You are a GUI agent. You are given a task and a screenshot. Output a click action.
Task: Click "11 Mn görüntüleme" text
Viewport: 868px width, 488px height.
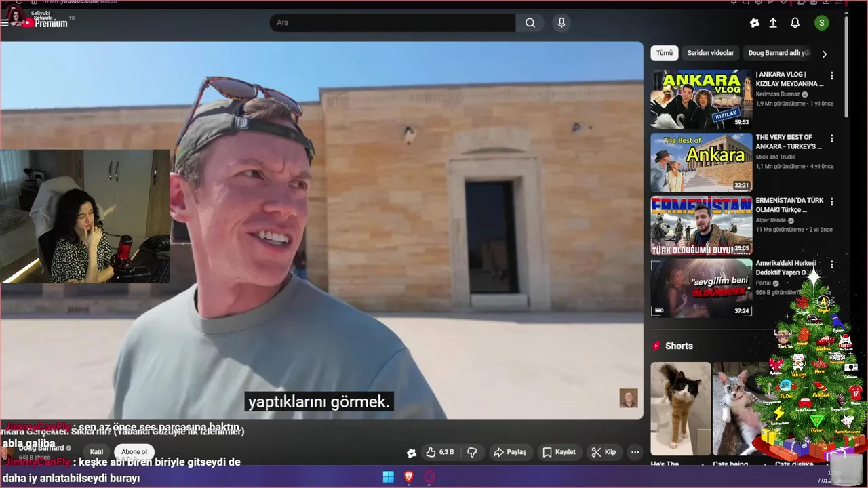pyautogui.click(x=779, y=230)
